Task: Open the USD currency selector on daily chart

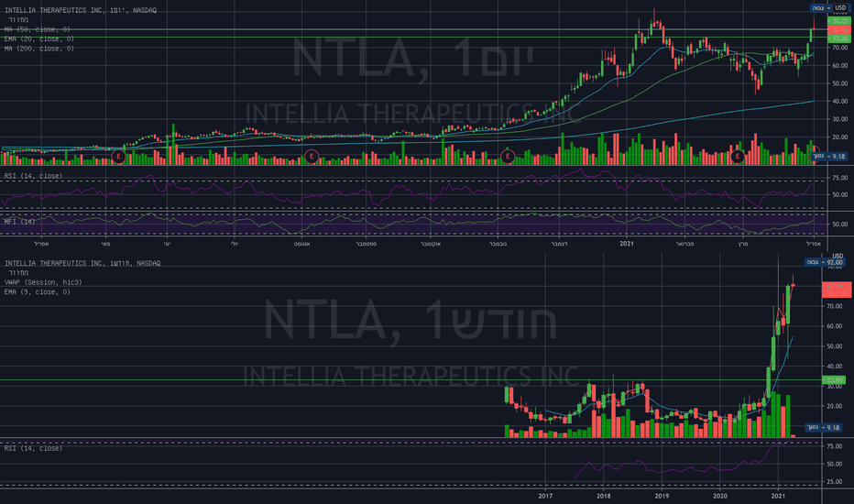Action: point(841,7)
